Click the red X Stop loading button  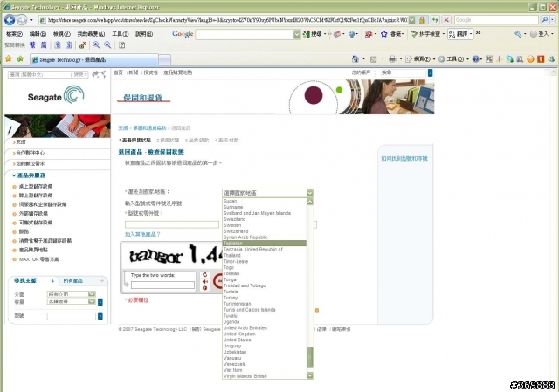(446, 20)
